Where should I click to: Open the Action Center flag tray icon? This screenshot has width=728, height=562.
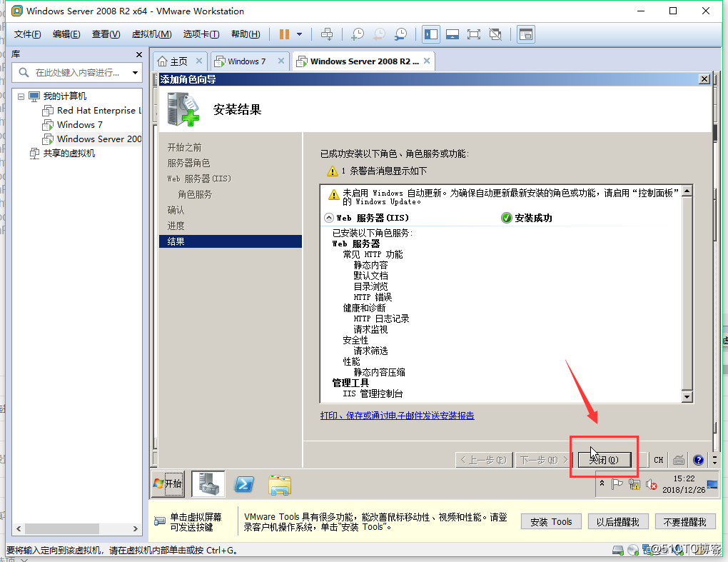[617, 484]
